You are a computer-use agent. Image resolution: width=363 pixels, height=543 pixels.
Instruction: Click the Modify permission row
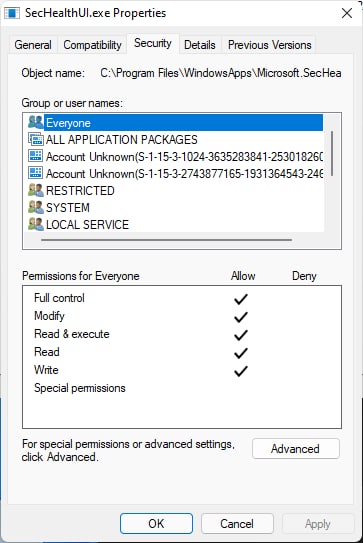182,316
